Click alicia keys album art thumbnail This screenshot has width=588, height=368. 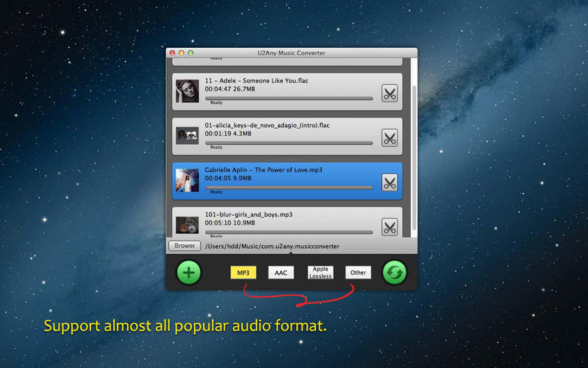tap(187, 135)
